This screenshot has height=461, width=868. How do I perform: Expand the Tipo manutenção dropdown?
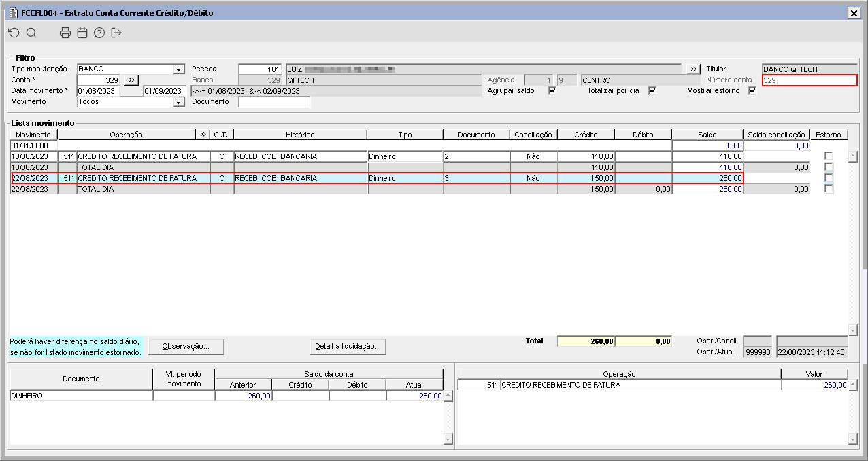click(x=179, y=69)
